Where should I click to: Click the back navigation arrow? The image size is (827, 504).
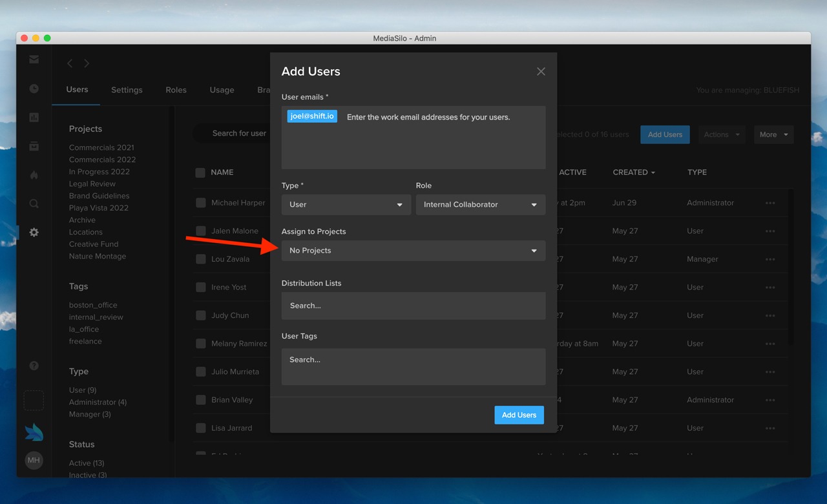pyautogui.click(x=70, y=63)
